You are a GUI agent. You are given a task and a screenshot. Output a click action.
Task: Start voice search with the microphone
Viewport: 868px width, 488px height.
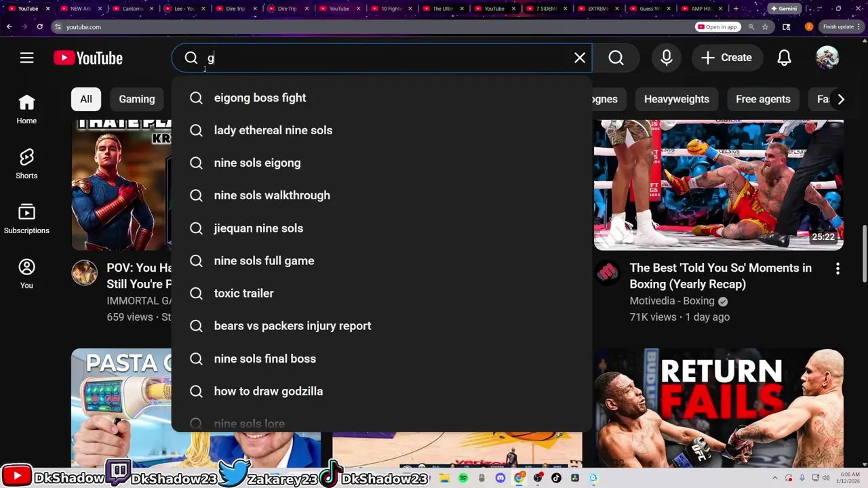pos(667,58)
